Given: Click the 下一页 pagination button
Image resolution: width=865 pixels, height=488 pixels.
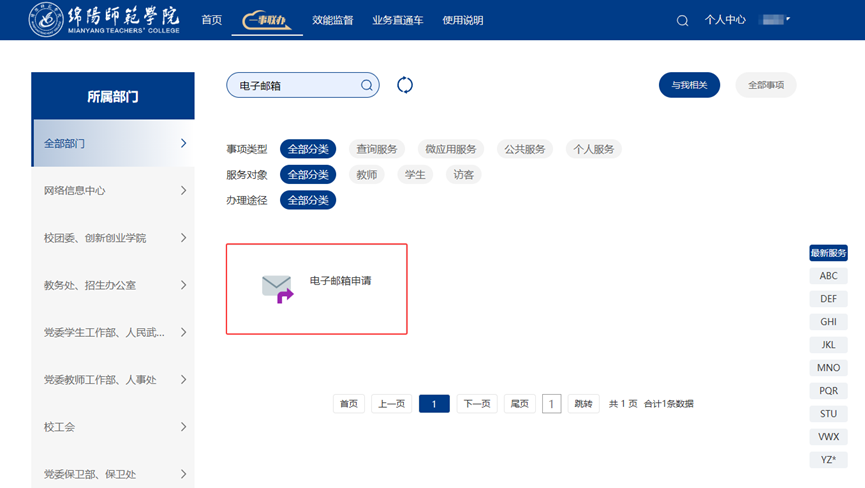Looking at the screenshot, I should click(x=477, y=404).
